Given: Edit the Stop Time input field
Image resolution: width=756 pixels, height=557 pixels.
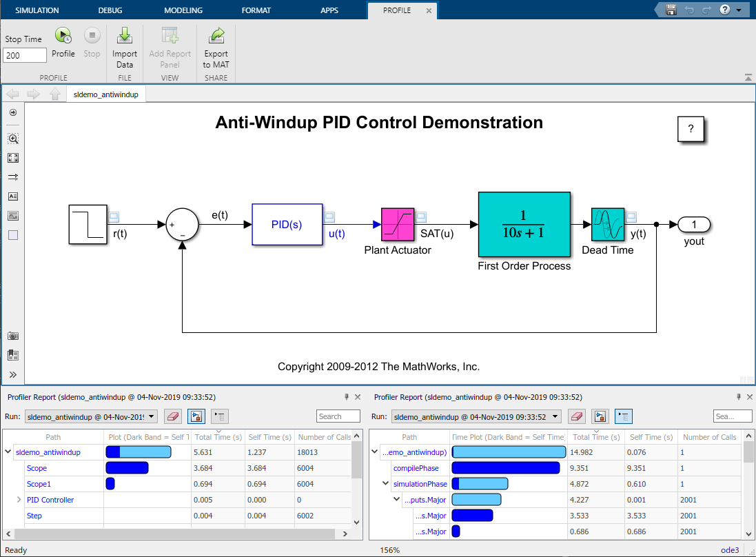Looking at the screenshot, I should (24, 55).
